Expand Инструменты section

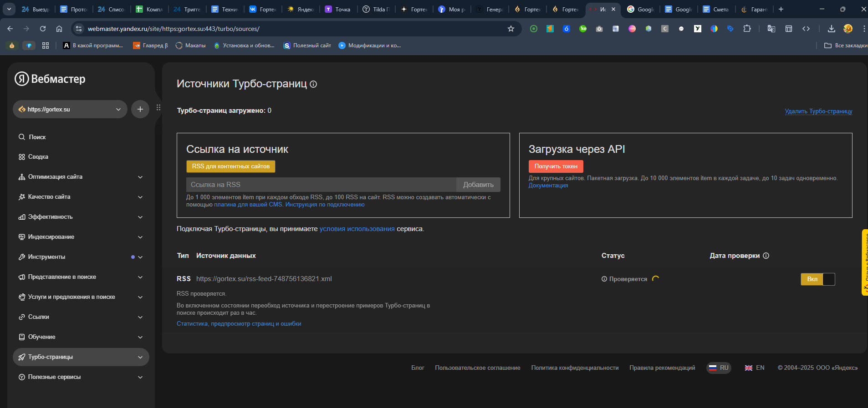click(81, 257)
